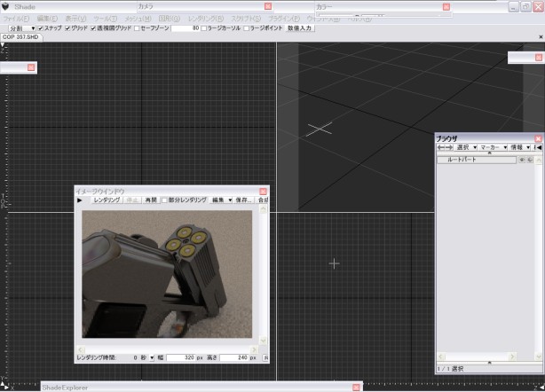This screenshot has height=392, width=545.
Task: Select the COP 357.SHD document tab
Action: (x=20, y=37)
